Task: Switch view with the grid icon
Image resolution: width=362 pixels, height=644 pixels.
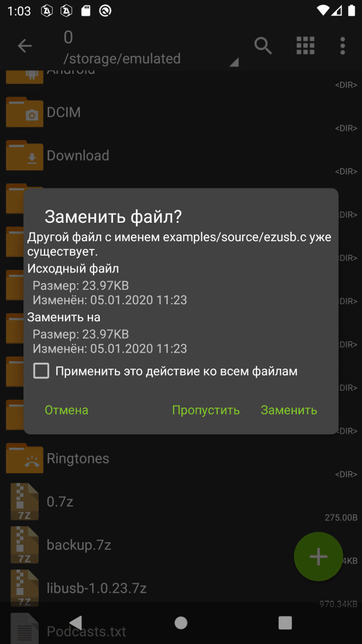Action: (305, 46)
